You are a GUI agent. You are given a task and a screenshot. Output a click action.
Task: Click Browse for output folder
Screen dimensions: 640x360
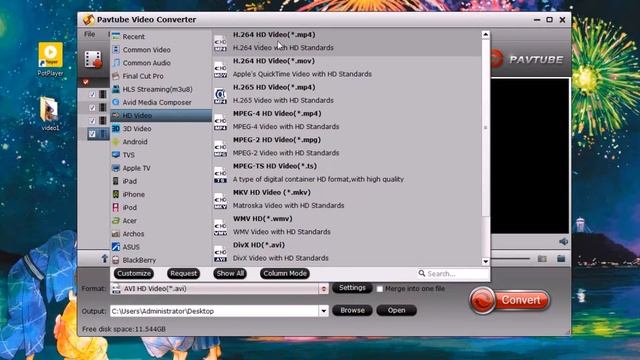[352, 311]
